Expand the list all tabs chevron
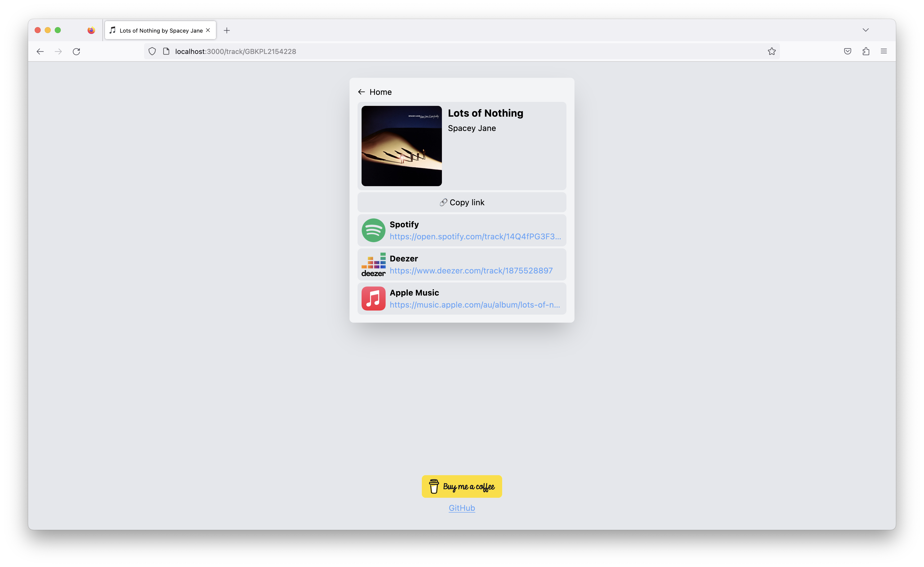Screen dimensions: 924x567 (865, 30)
